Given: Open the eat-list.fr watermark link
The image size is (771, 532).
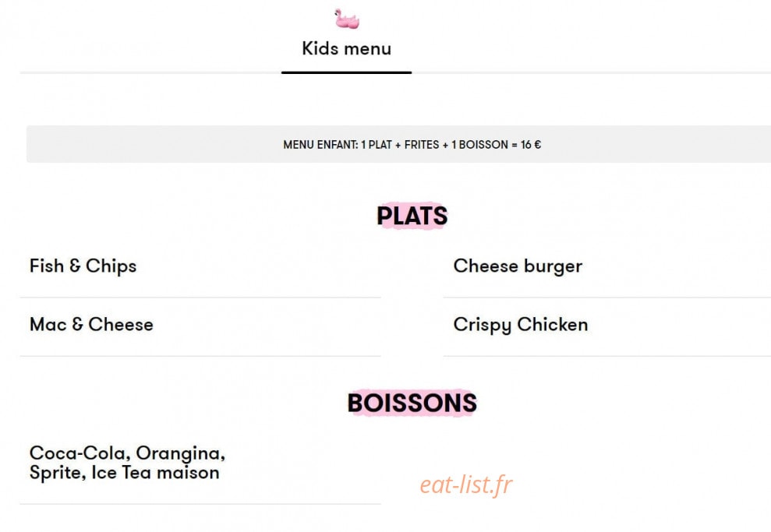Looking at the screenshot, I should (466, 484).
